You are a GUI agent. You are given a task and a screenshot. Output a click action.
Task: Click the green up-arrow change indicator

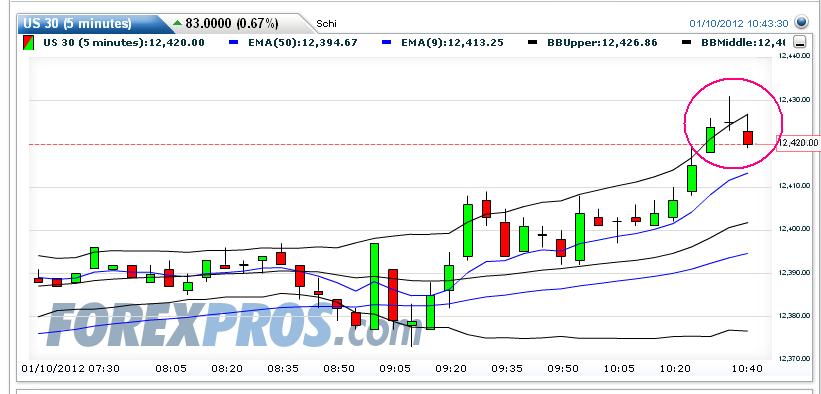pos(177,23)
